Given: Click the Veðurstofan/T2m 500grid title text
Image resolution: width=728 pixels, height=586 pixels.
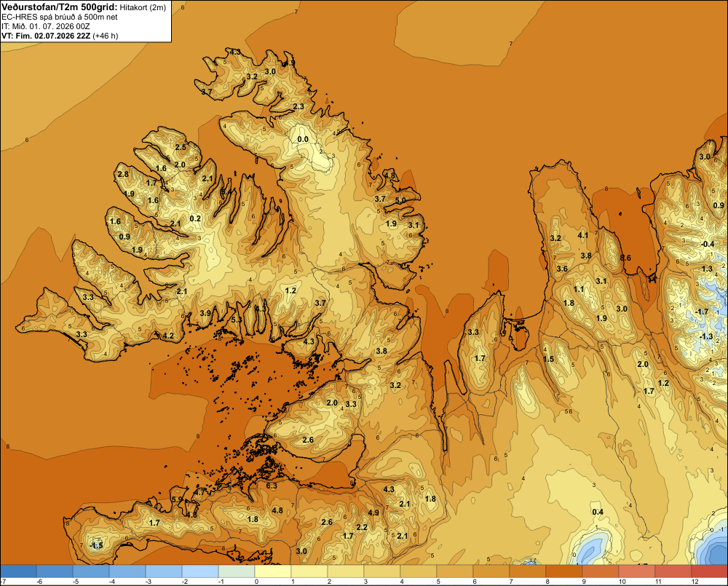Looking at the screenshot, I should click(60, 7).
